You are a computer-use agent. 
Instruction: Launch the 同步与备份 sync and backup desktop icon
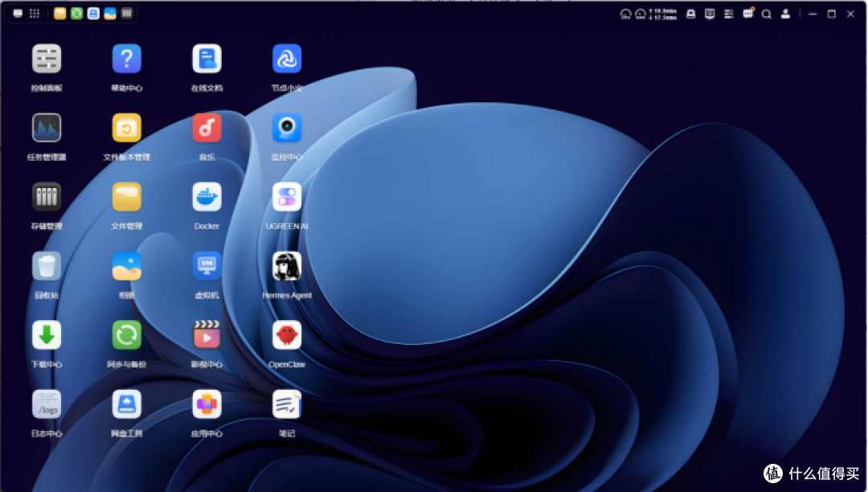point(127,335)
